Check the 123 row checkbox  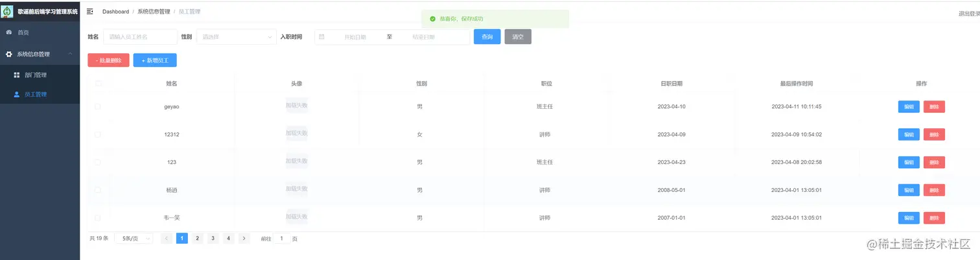point(98,162)
